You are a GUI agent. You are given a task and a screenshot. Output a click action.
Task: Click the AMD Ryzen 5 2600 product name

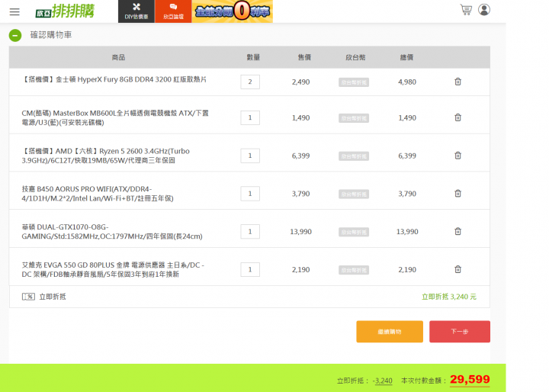tap(106, 156)
